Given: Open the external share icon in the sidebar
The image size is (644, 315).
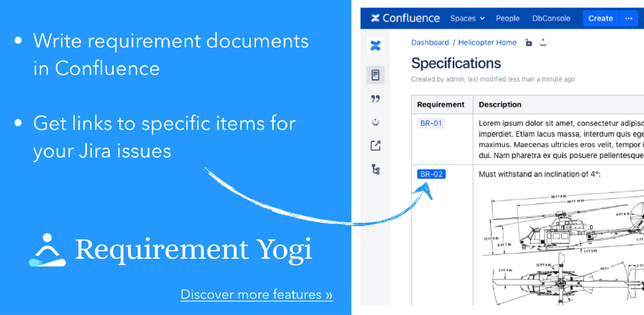Looking at the screenshot, I should click(375, 146).
